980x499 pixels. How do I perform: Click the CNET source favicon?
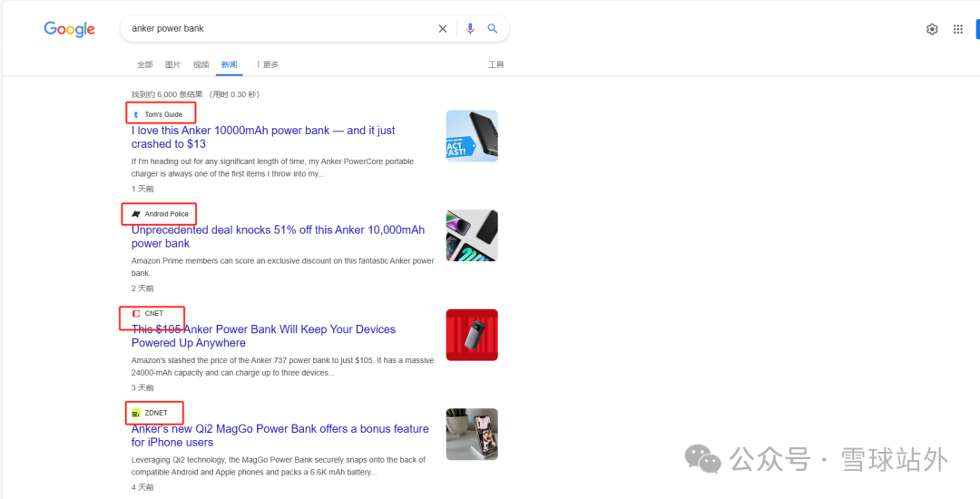click(x=136, y=314)
